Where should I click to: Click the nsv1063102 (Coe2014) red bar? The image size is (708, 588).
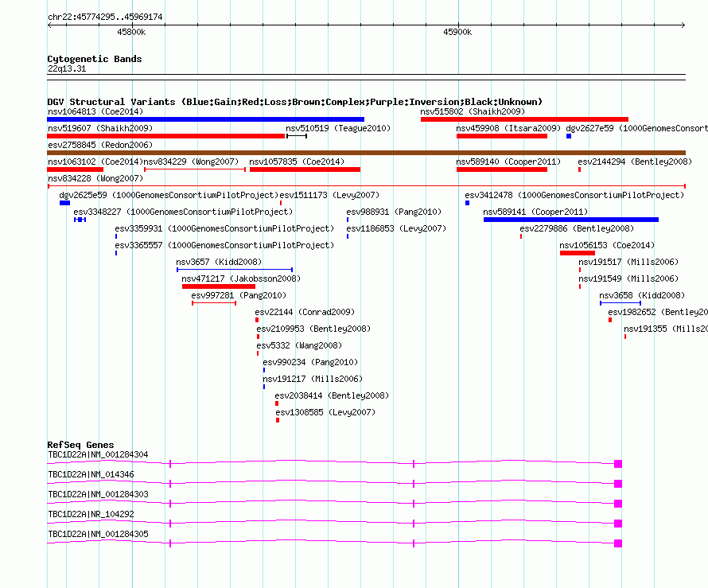[x=75, y=169]
